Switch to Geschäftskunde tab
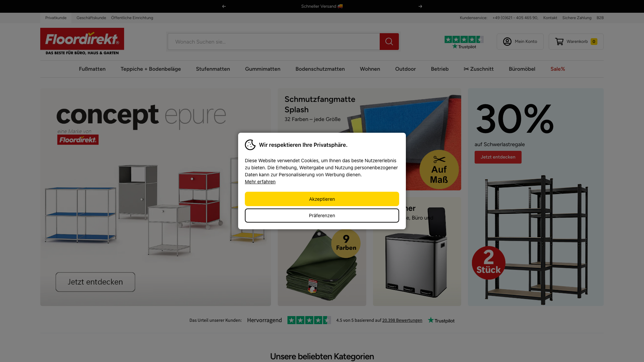 point(91,18)
